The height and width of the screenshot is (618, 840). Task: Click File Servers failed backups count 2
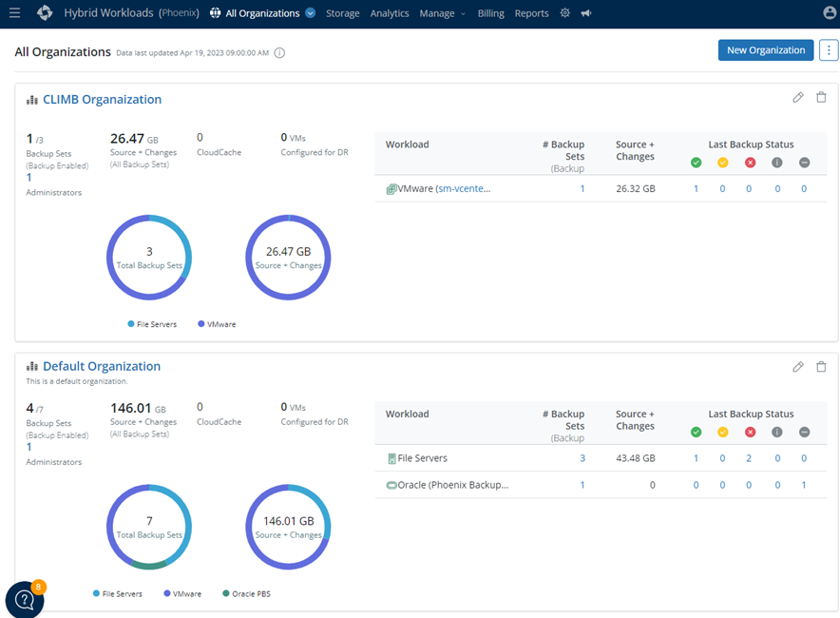point(749,458)
